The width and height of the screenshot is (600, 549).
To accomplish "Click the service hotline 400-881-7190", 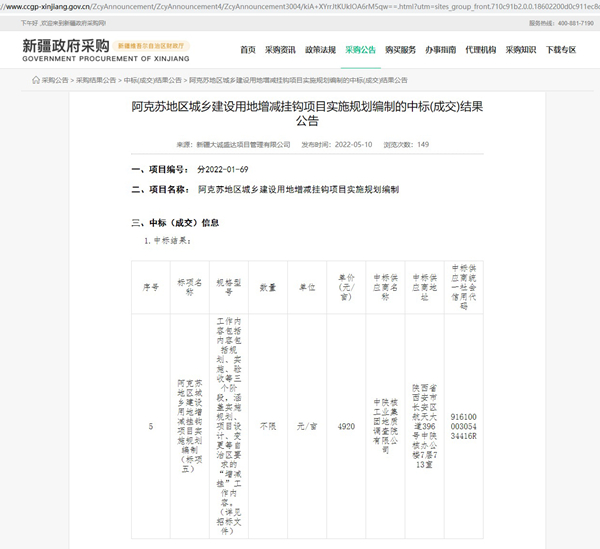I will [561, 23].
